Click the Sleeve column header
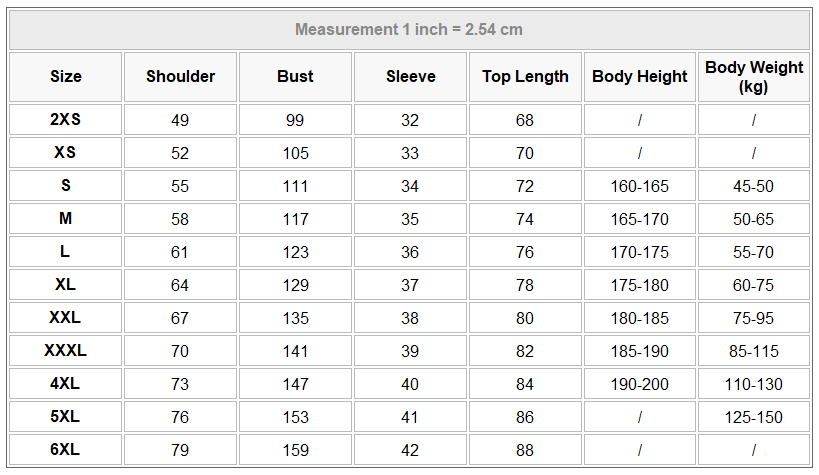 pyautogui.click(x=410, y=77)
